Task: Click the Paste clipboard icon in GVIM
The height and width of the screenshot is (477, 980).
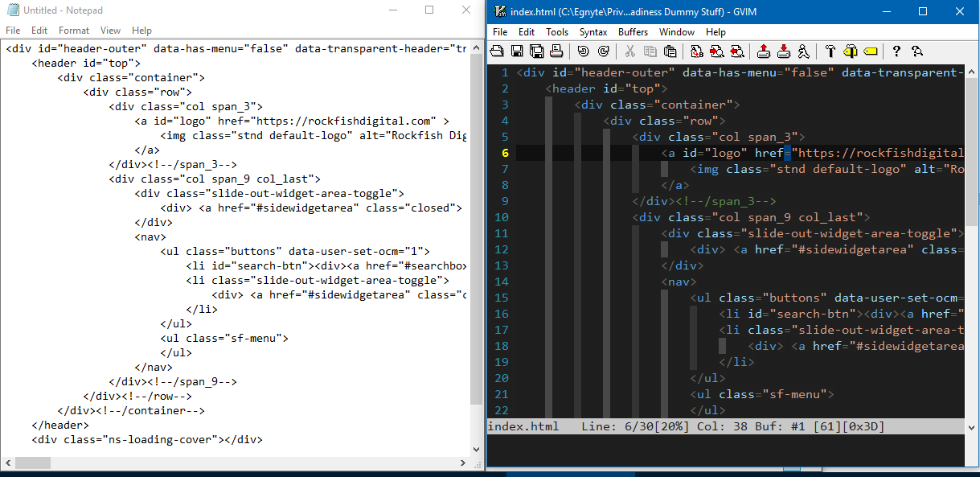Action: (x=669, y=51)
